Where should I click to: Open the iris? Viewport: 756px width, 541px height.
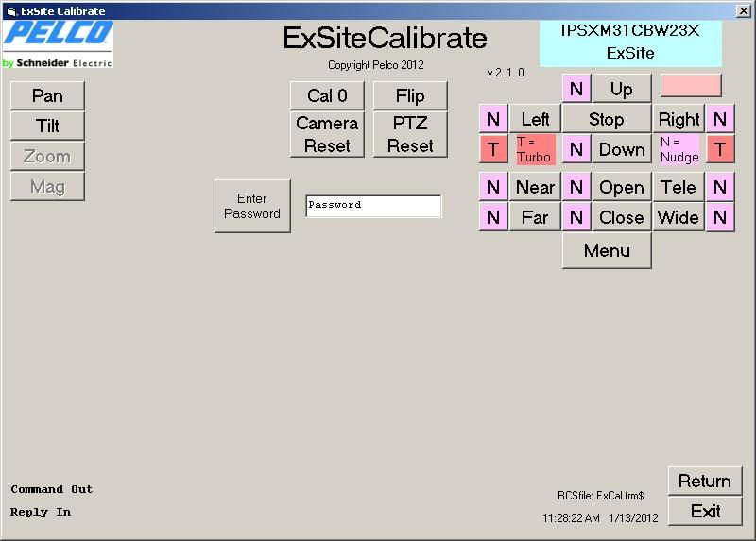[622, 187]
